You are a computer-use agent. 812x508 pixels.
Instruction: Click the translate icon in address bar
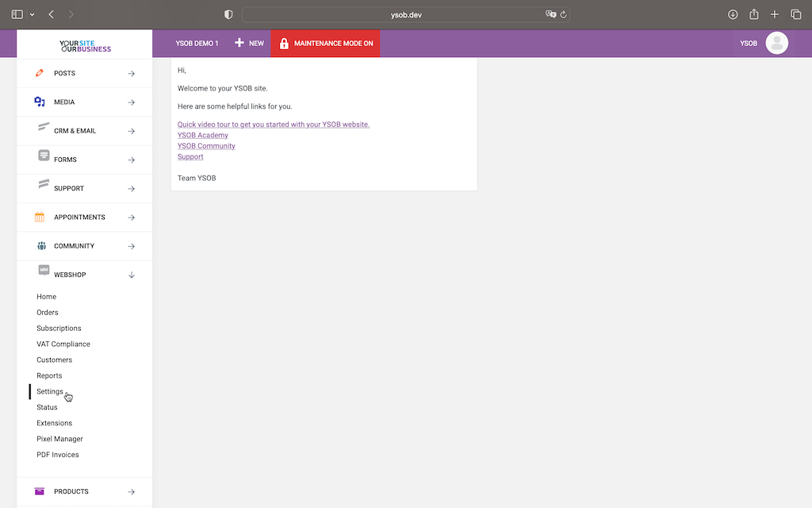click(x=550, y=14)
